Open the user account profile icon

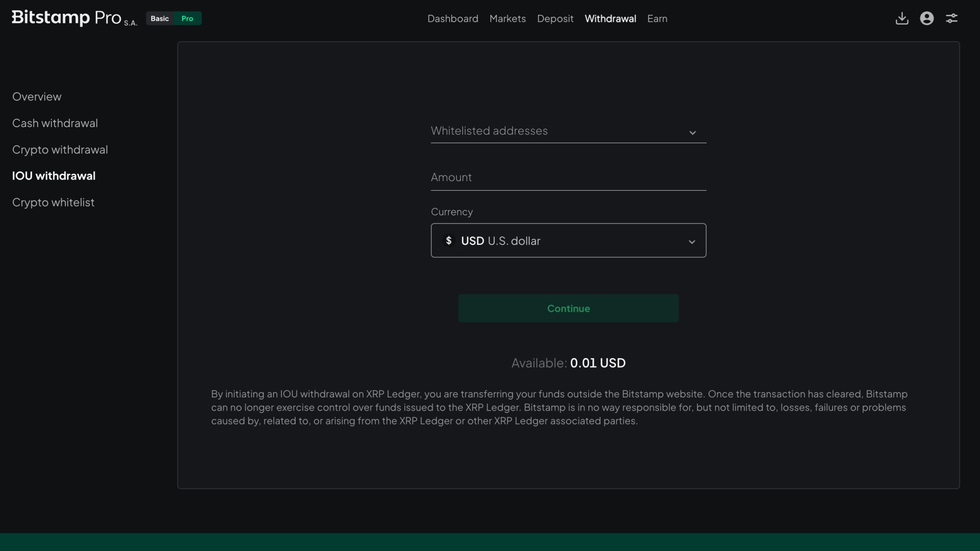(x=926, y=18)
